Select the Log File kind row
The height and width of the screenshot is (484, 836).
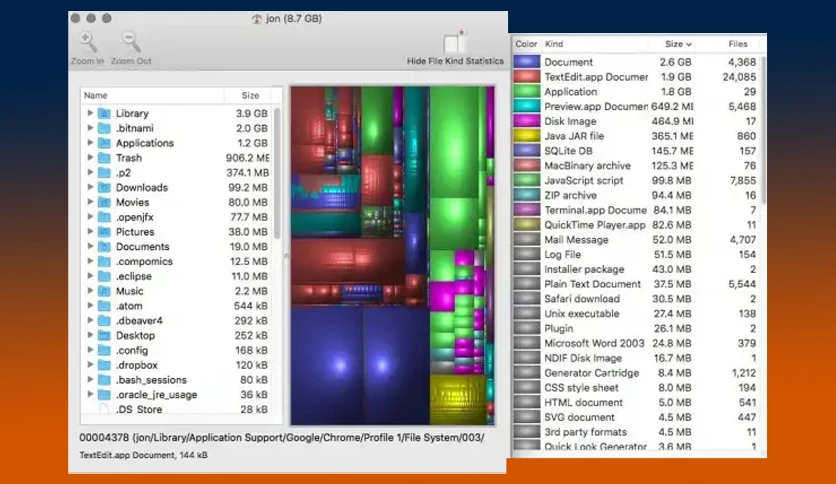tap(636, 254)
